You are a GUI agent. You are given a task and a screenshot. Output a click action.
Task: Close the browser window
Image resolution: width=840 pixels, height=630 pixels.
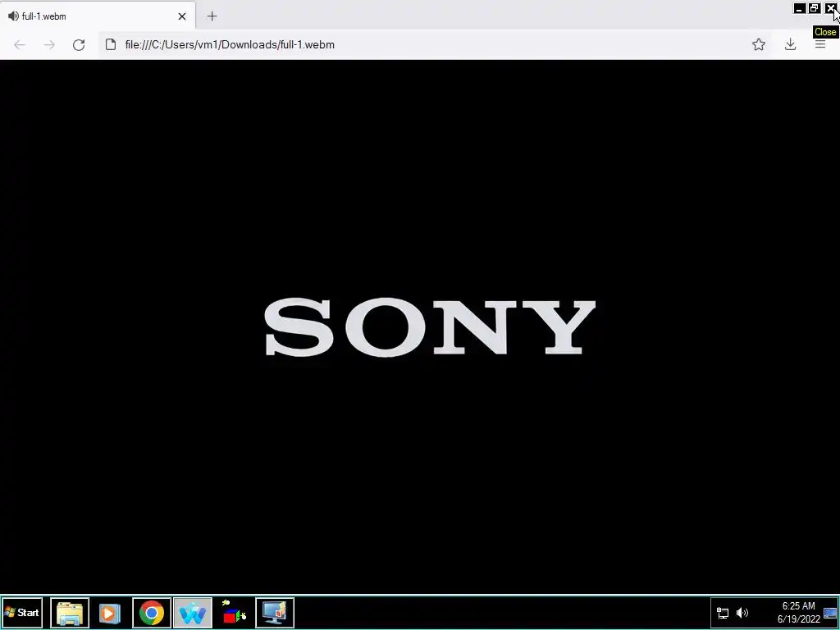point(830,8)
